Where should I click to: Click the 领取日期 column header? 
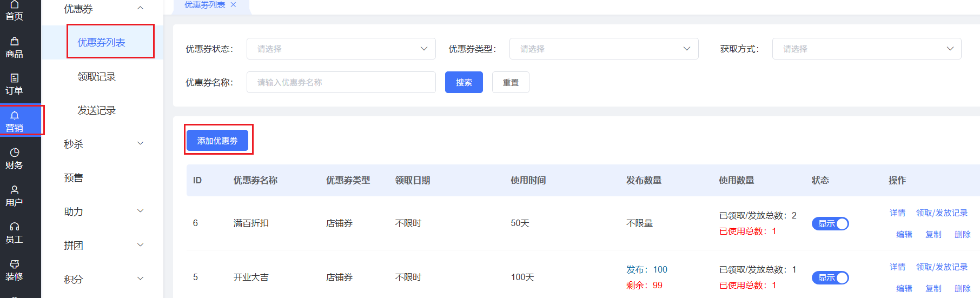413,180
